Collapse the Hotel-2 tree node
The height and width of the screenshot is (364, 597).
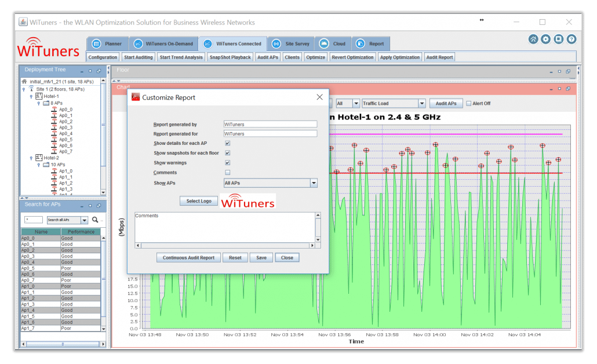click(31, 158)
